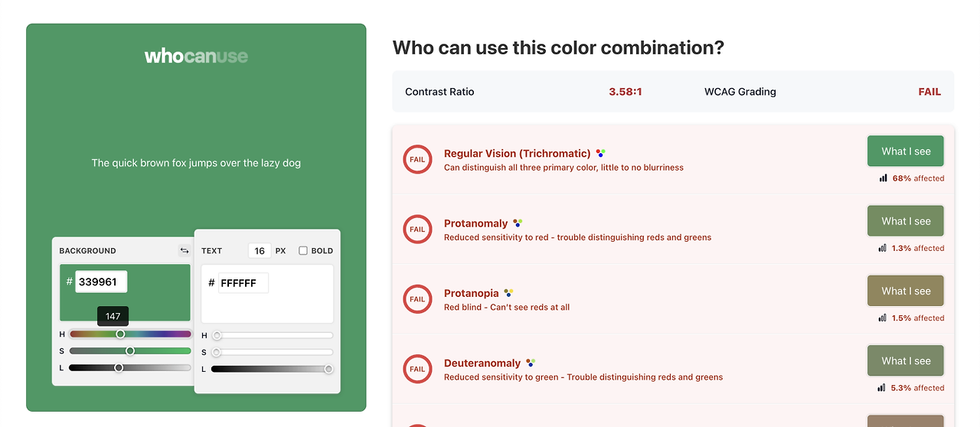
Task: Click the Regular Vision trichromatic dots icon
Action: coord(601,153)
